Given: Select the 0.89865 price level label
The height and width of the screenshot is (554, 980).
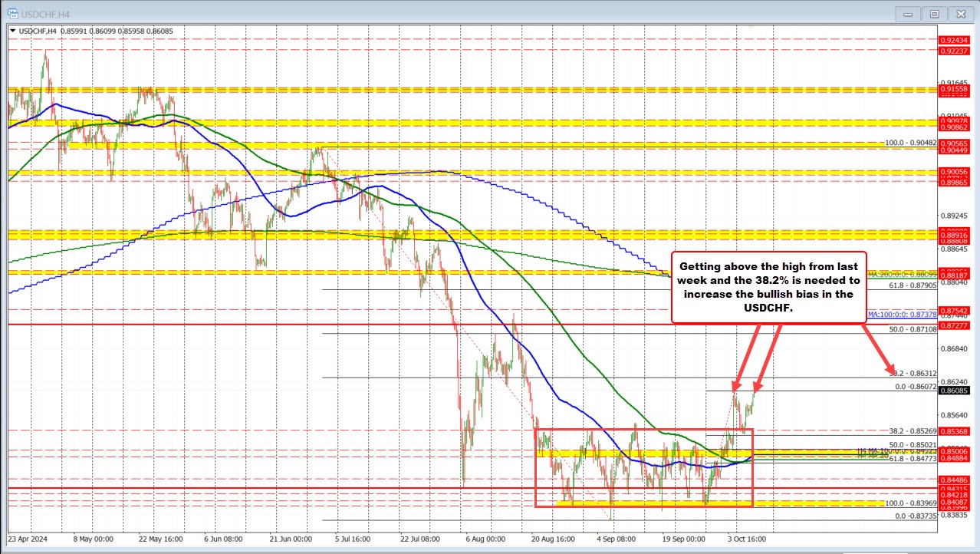Looking at the screenshot, I should click(x=955, y=184).
